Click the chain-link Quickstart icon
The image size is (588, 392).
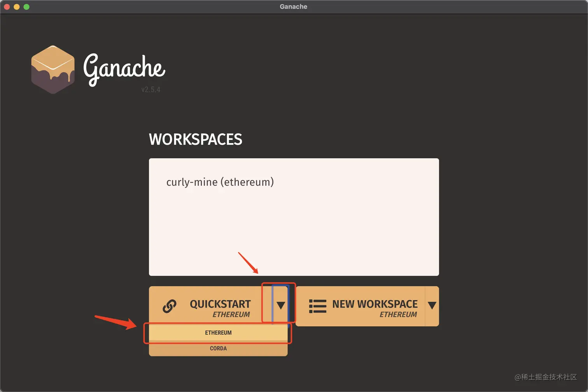[170, 306]
